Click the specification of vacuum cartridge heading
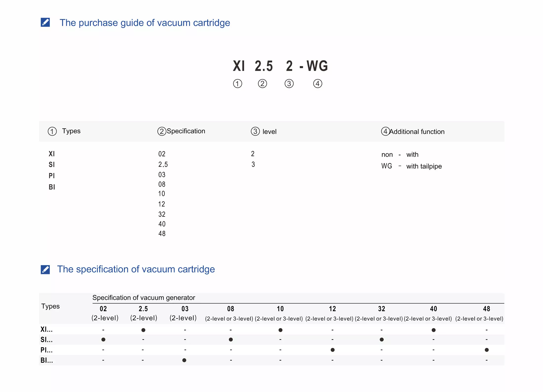Screen dimensions: 543x392 (136, 269)
